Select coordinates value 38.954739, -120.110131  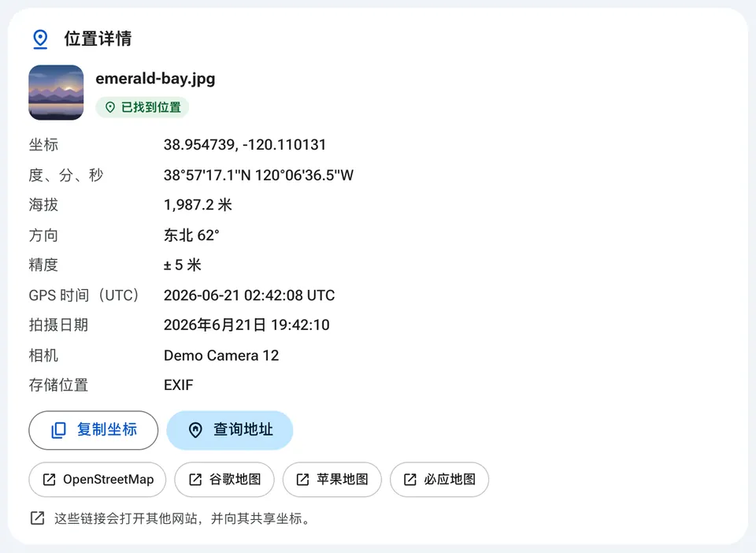click(245, 145)
